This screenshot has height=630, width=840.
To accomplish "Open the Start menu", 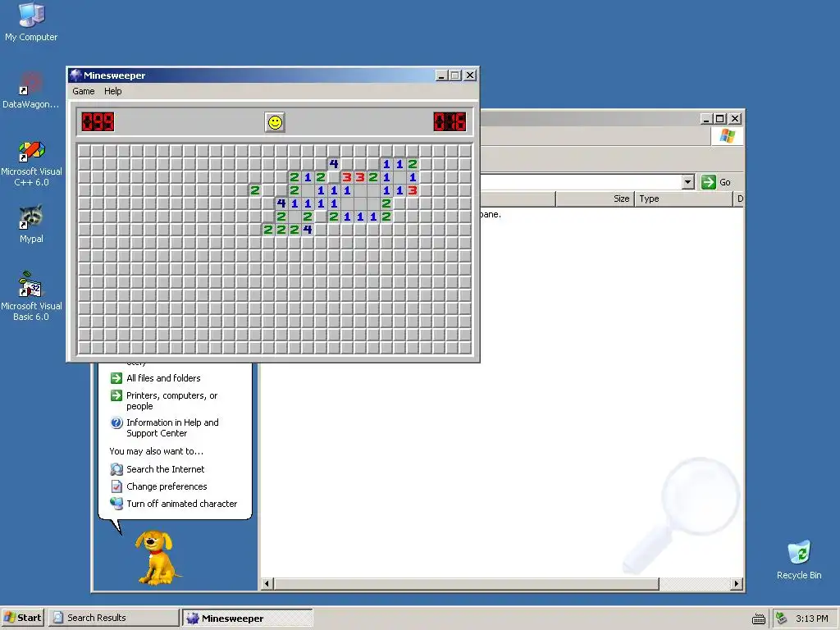I will 22,618.
